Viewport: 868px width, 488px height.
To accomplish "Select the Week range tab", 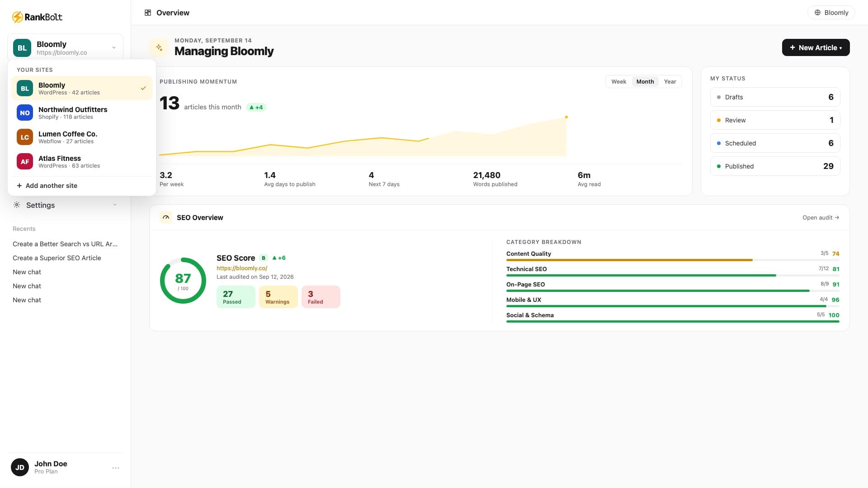I will 618,82.
